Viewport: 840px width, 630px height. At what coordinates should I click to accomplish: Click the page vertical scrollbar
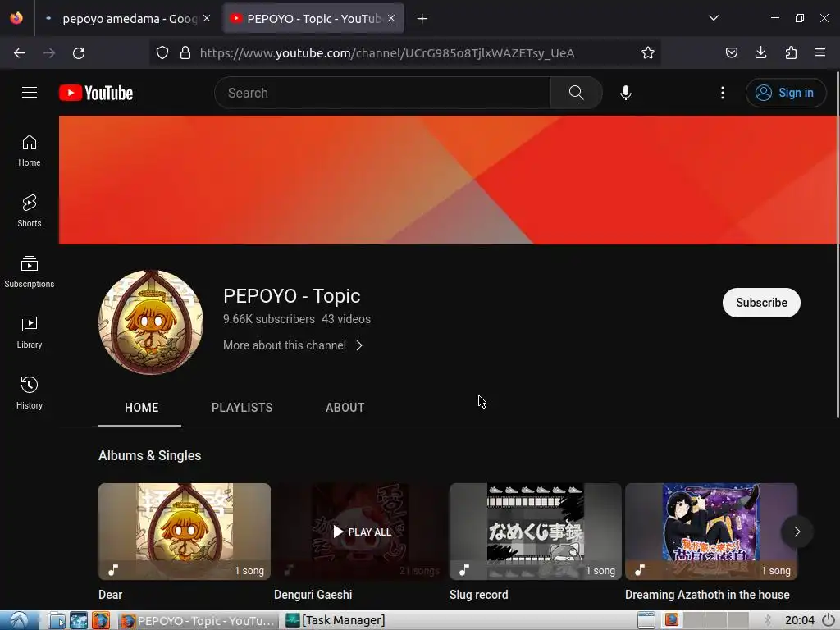[x=838, y=244]
